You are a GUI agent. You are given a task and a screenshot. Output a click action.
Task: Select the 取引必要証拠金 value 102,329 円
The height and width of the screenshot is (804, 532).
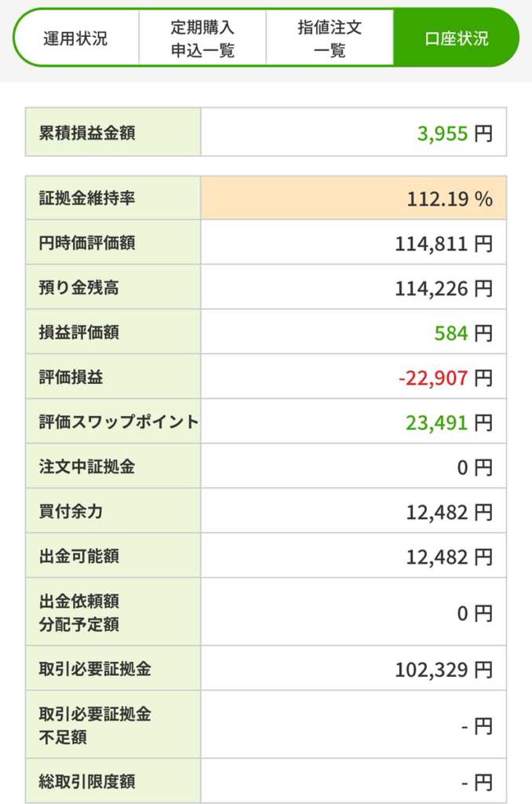(443, 669)
